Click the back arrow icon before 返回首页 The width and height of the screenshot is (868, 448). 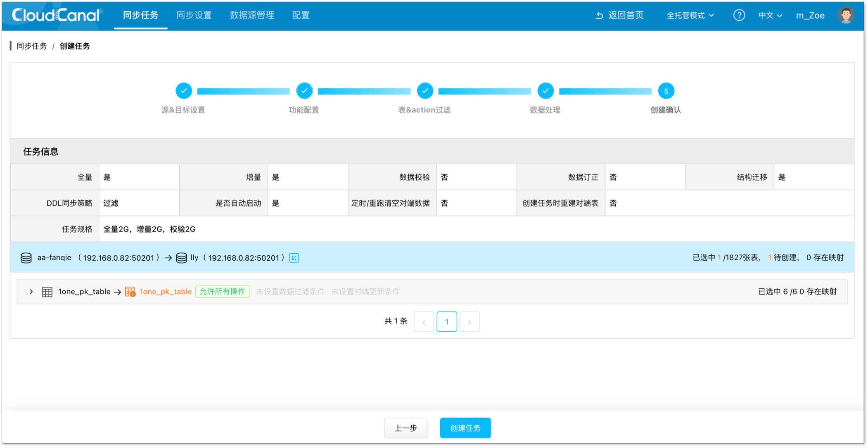pyautogui.click(x=599, y=15)
